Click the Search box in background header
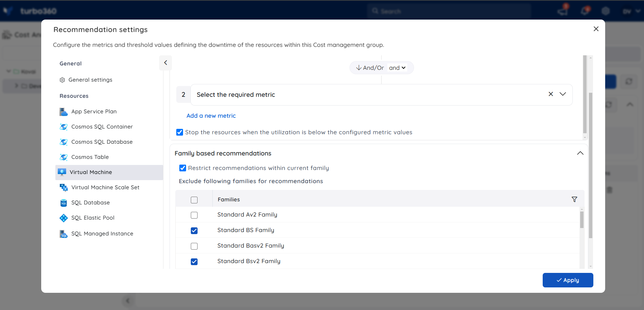This screenshot has width=644, height=310. pyautogui.click(x=449, y=11)
